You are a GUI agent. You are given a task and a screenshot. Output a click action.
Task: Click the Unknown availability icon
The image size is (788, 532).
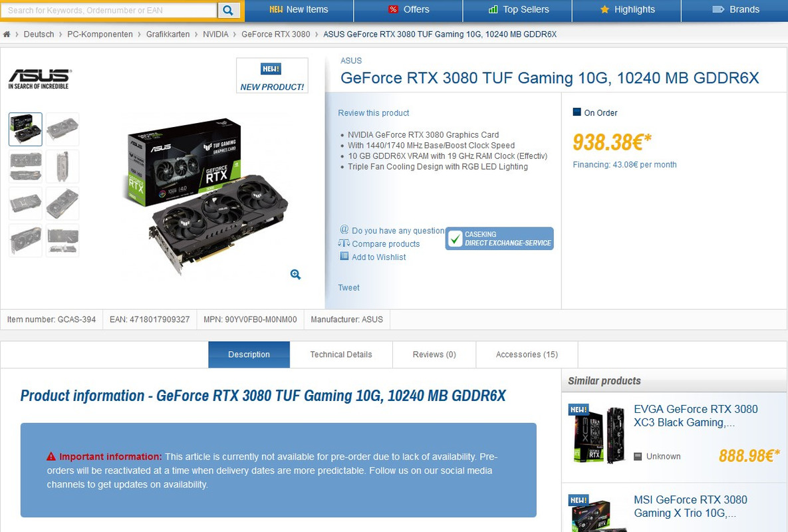coord(638,457)
